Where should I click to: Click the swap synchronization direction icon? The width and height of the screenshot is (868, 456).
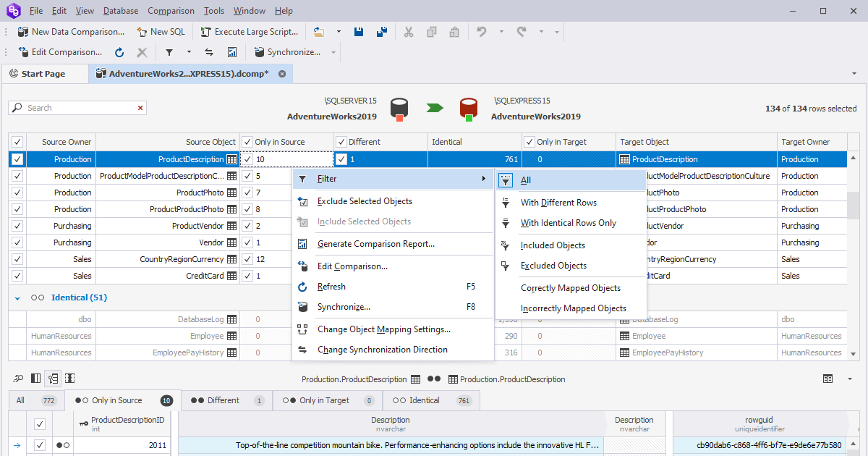[209, 52]
